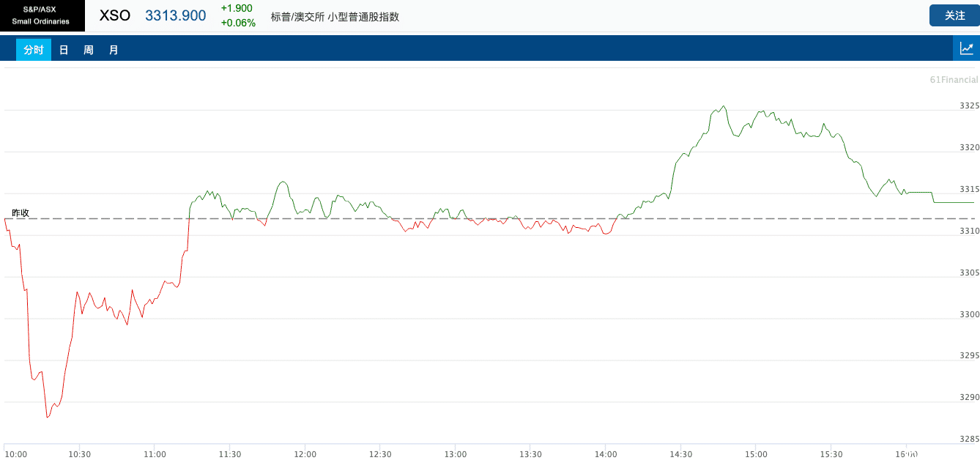
Task: Click the 3285 price axis label
Action: [x=969, y=439]
